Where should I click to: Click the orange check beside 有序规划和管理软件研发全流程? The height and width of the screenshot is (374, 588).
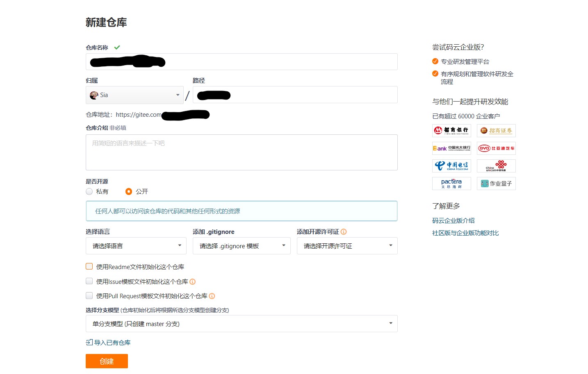[x=435, y=74]
